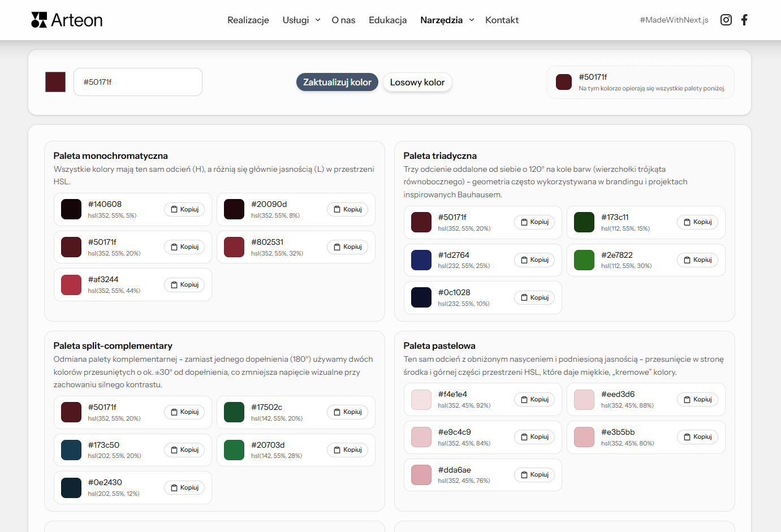Screen dimensions: 781x532
Task: Click the copy icon next to #2e7822
Action: [x=687, y=259]
